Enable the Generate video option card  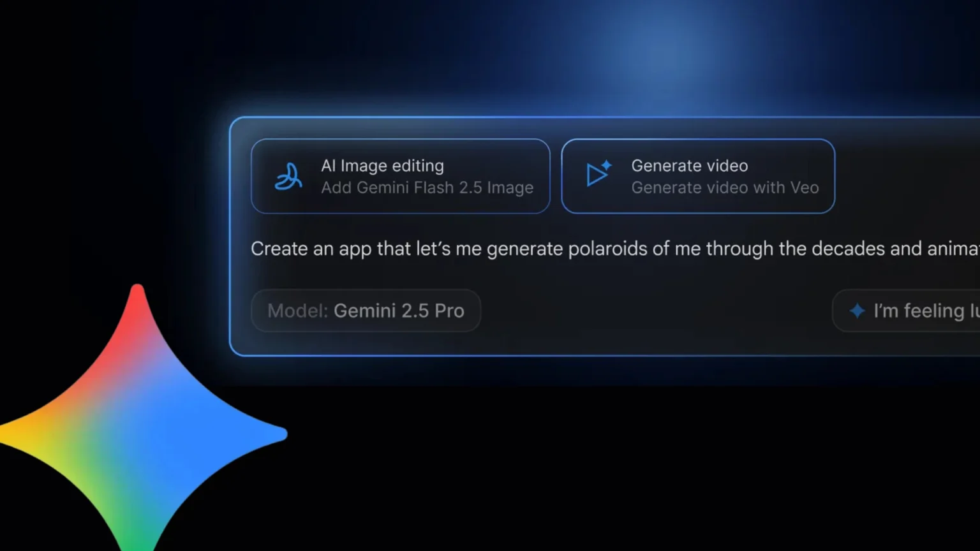pos(697,176)
